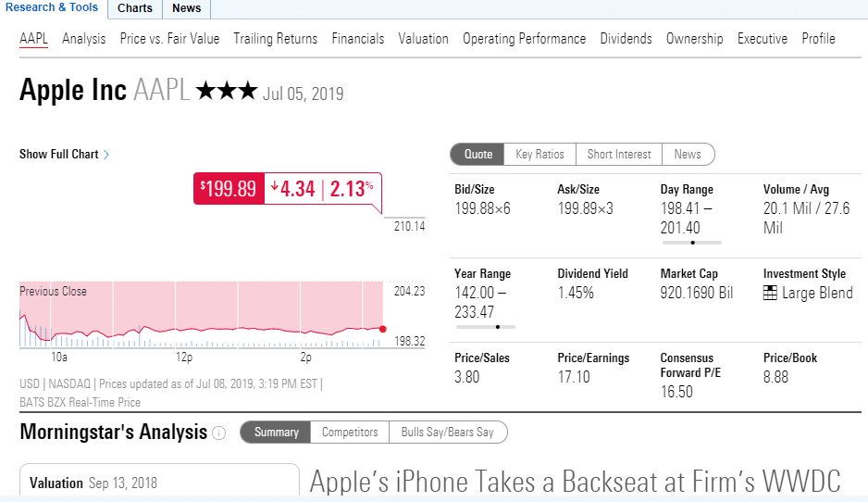Screen dimensions: 868x502
Task: Expand chart via the blue chevron arrow
Action: click(106, 155)
